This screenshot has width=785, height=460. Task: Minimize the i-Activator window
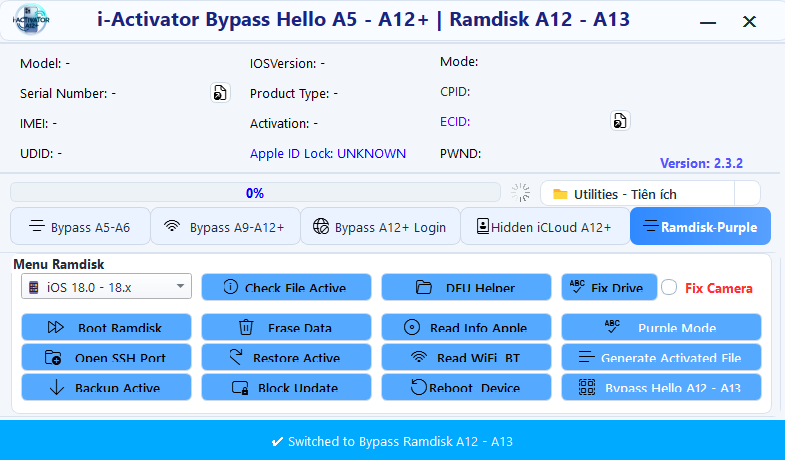[707, 22]
